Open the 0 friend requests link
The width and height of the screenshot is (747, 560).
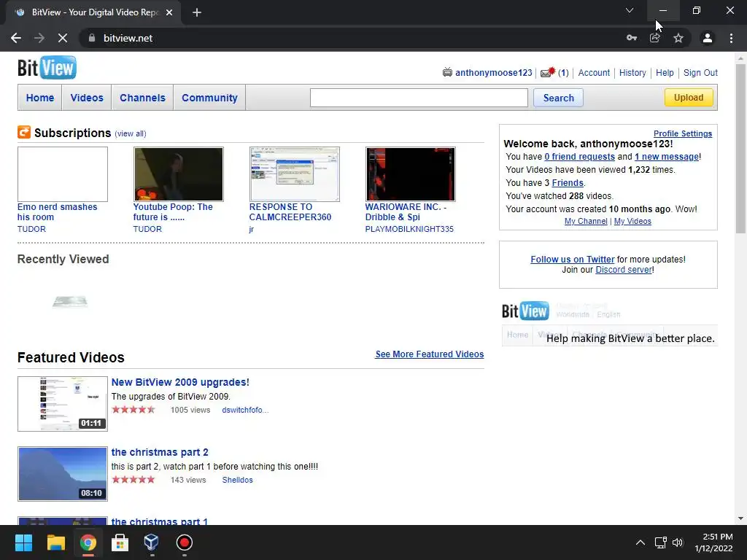pos(579,156)
